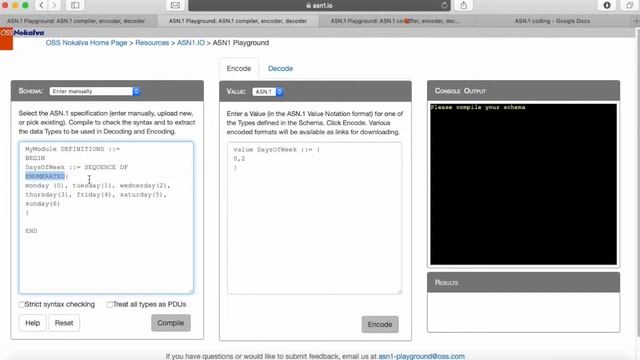Click 'Please compile your schema' console text
The width and height of the screenshot is (640, 360).
[478, 107]
